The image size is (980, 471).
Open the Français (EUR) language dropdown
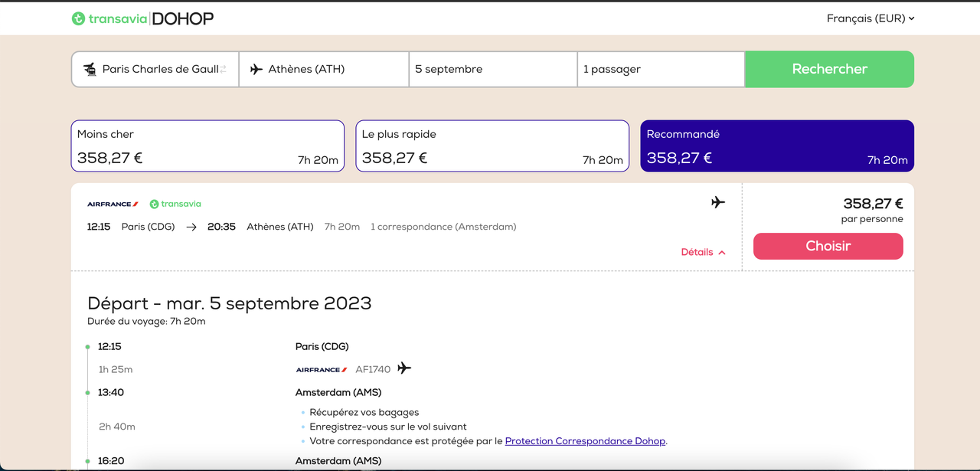(x=871, y=18)
